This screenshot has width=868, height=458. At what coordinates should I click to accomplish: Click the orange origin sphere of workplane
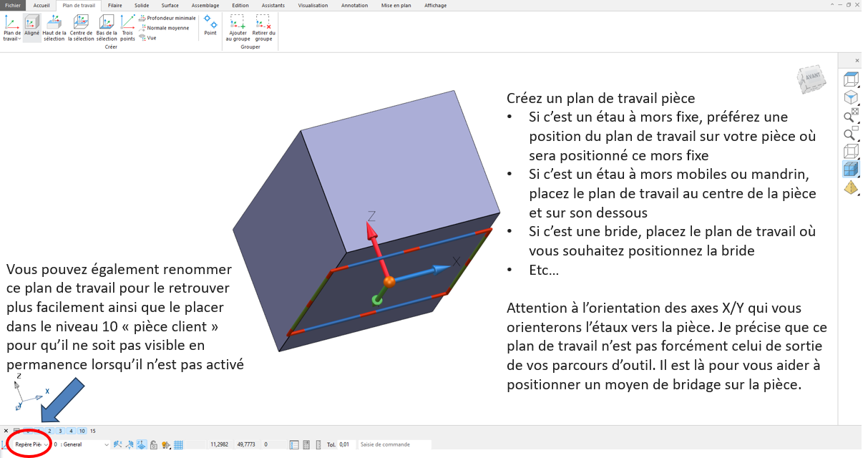(x=389, y=282)
